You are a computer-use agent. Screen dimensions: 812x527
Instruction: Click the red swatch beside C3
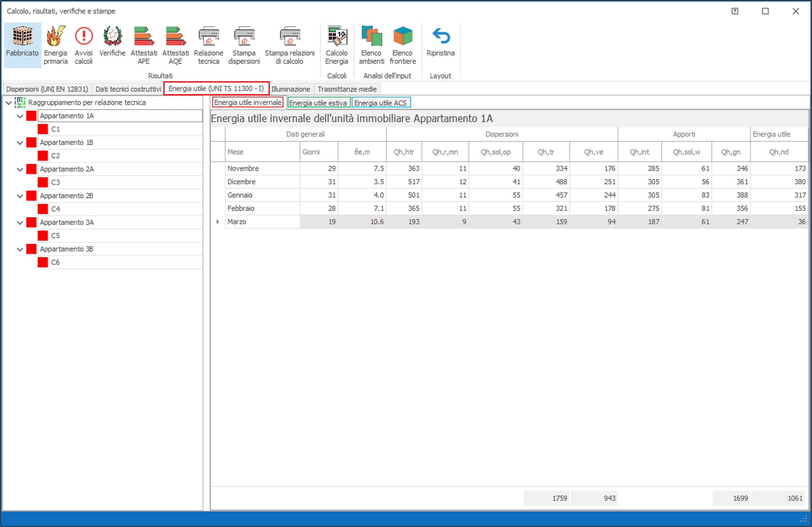click(43, 182)
